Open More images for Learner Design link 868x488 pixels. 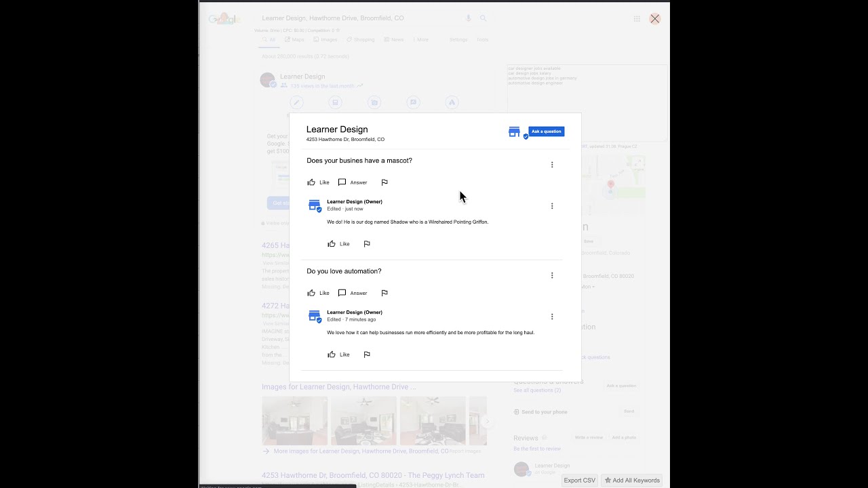(x=361, y=451)
